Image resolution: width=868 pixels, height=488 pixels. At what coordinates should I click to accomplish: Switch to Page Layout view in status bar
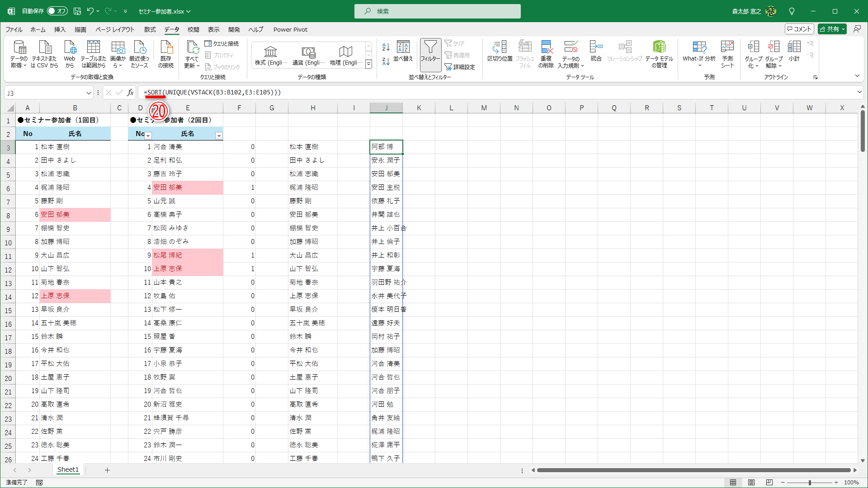(x=751, y=483)
